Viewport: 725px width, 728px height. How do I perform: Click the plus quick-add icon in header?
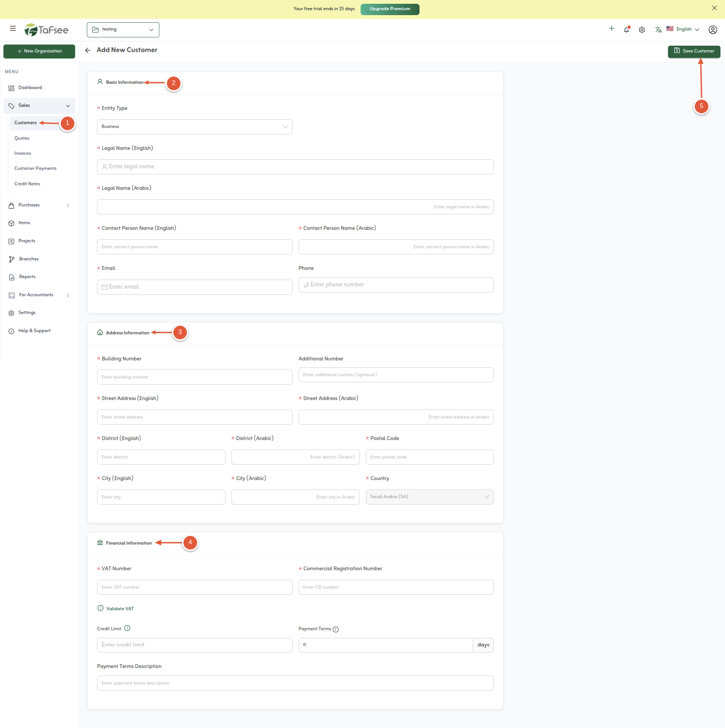612,29
